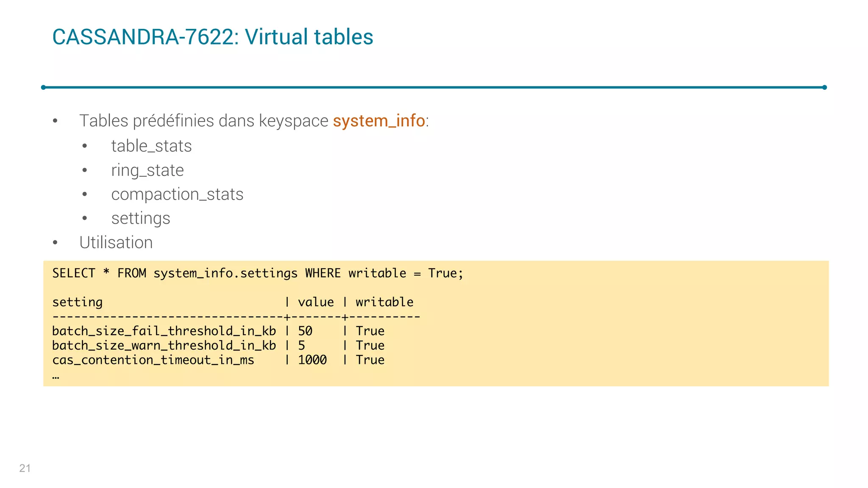This screenshot has width=868, height=488.
Task: Click 'batch_size_fail_threshold_in_kb' row name
Action: pos(164,331)
